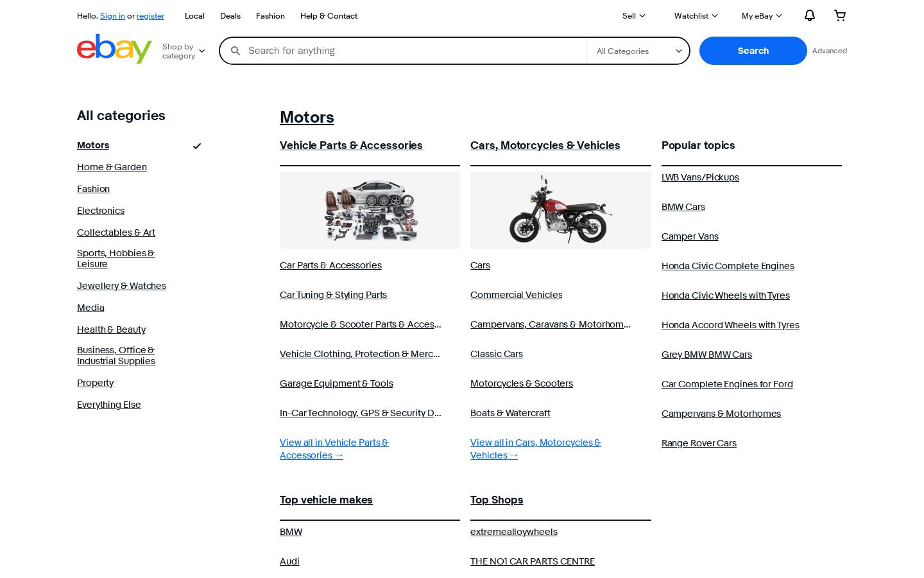View all in Cars, Motorcycles & Vehicles

tap(536, 449)
